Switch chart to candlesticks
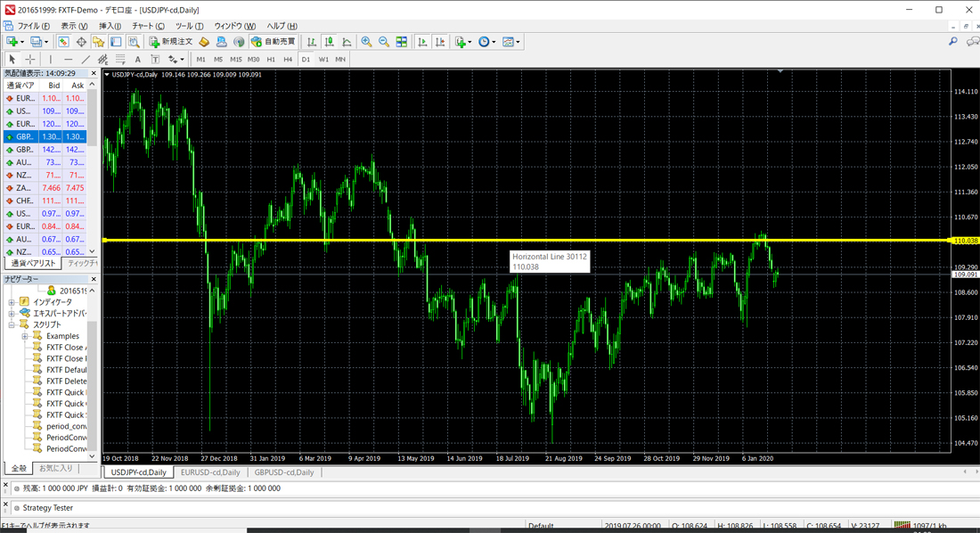This screenshot has height=533, width=980. click(329, 42)
